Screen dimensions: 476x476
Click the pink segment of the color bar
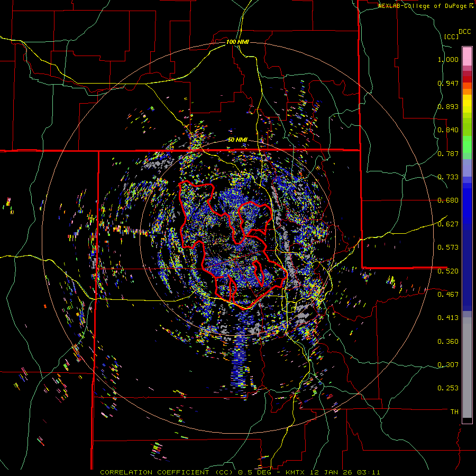pyautogui.click(x=467, y=56)
